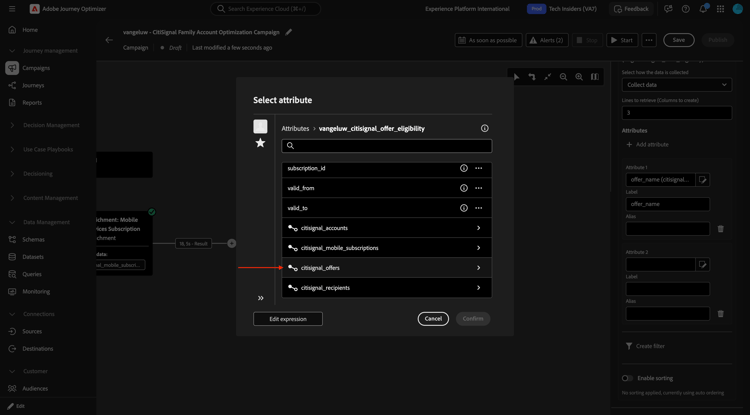Viewport: 750px width, 415px height.
Task: Go back with the left arrow
Action: click(109, 40)
